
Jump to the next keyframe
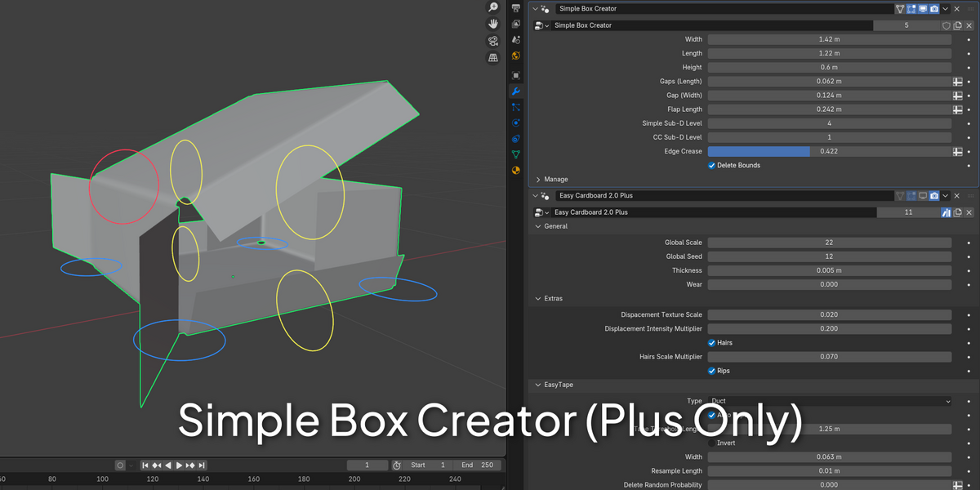coord(191,465)
